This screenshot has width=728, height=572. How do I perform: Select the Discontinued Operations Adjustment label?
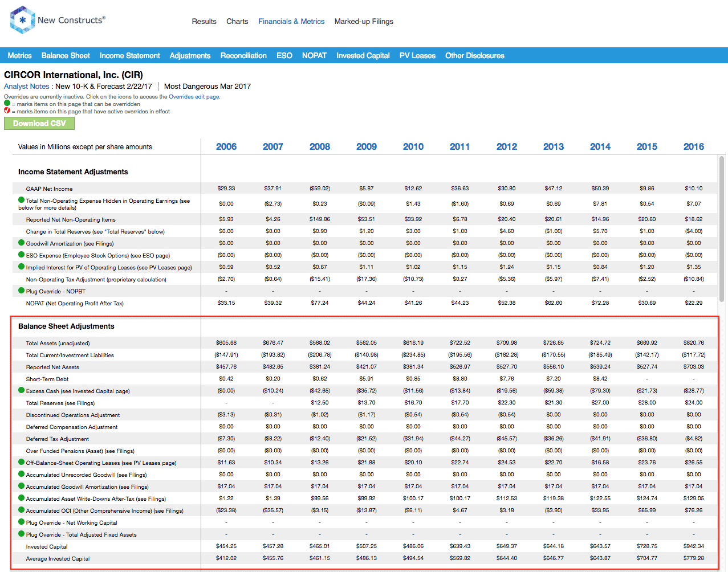[73, 415]
